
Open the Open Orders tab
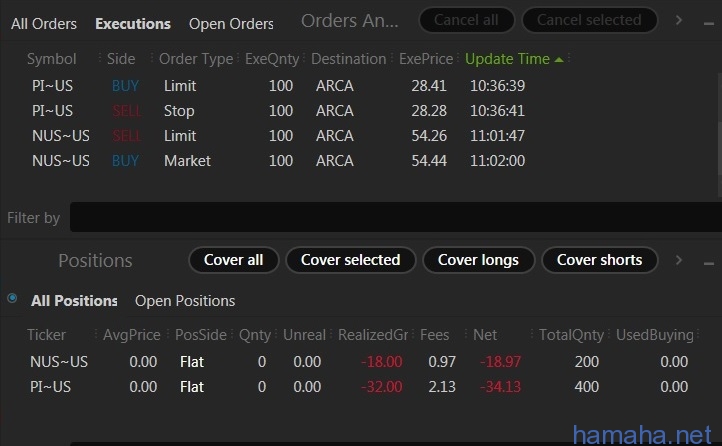[231, 23]
